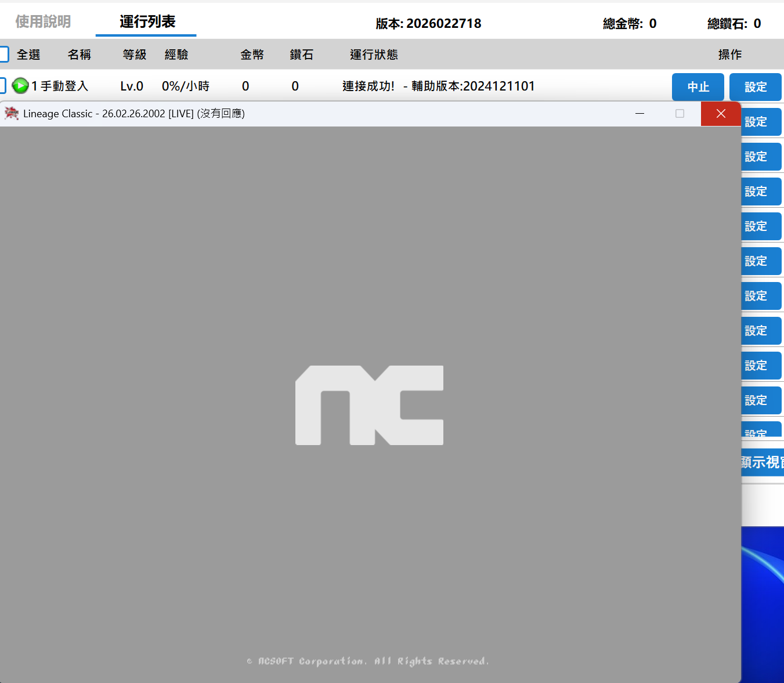This screenshot has height=683, width=784.
Task: Minimize the Lineage Classic window
Action: (640, 114)
